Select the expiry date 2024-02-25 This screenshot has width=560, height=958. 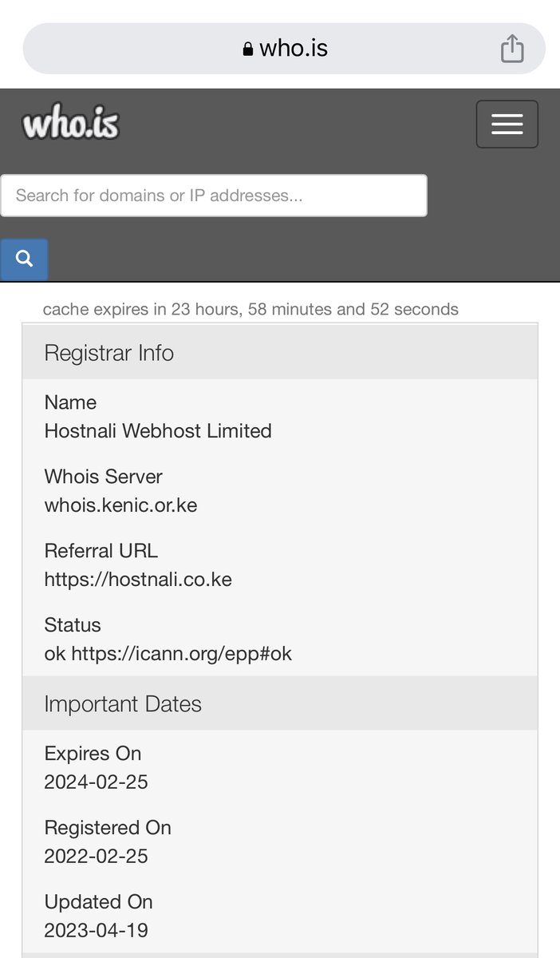coord(97,782)
